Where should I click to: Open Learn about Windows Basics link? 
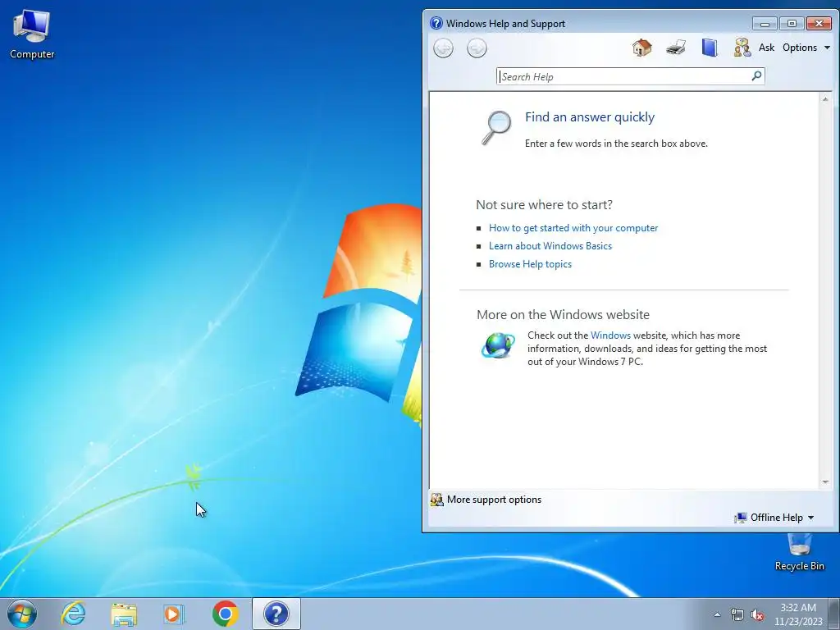[550, 246]
